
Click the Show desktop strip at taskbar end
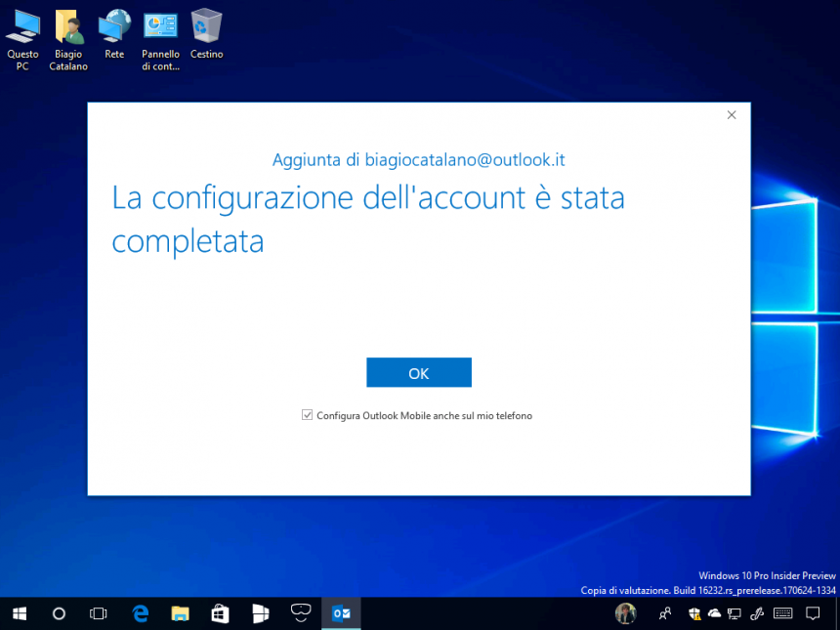tap(837, 613)
